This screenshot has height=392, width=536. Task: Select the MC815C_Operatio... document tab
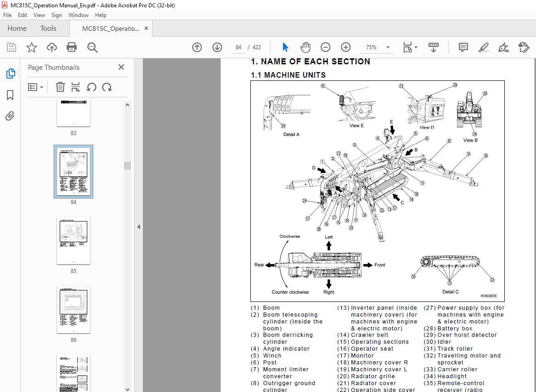[x=110, y=29]
